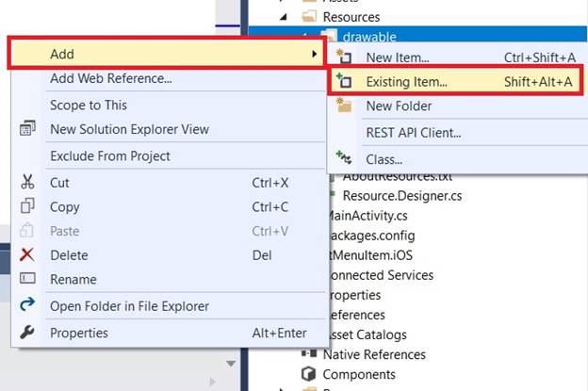Click the red X Delete icon
This screenshot has height=391, width=588.
27,254
